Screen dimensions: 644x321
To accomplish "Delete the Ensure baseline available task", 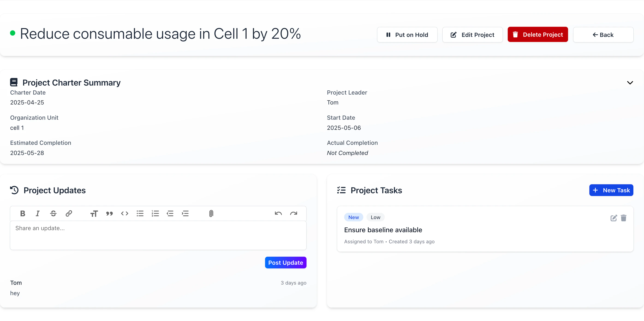I will coord(623,218).
